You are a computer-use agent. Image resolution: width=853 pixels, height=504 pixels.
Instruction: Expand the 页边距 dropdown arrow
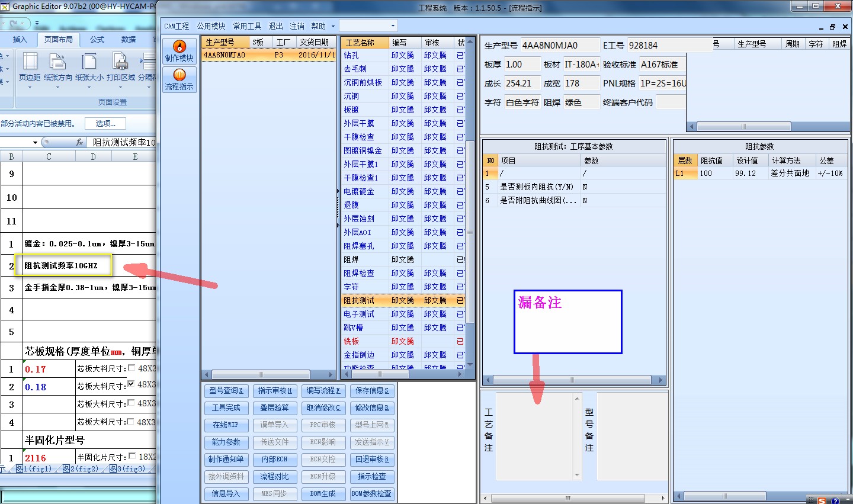point(30,87)
